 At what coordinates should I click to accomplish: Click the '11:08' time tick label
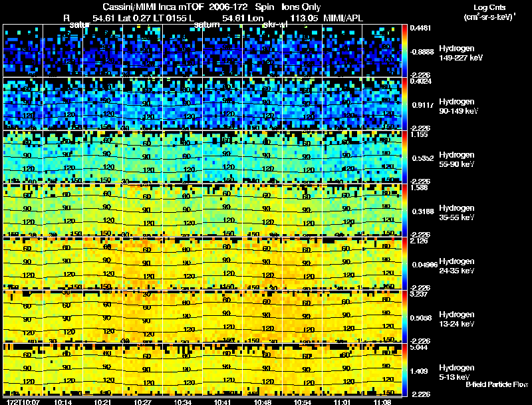point(382,402)
